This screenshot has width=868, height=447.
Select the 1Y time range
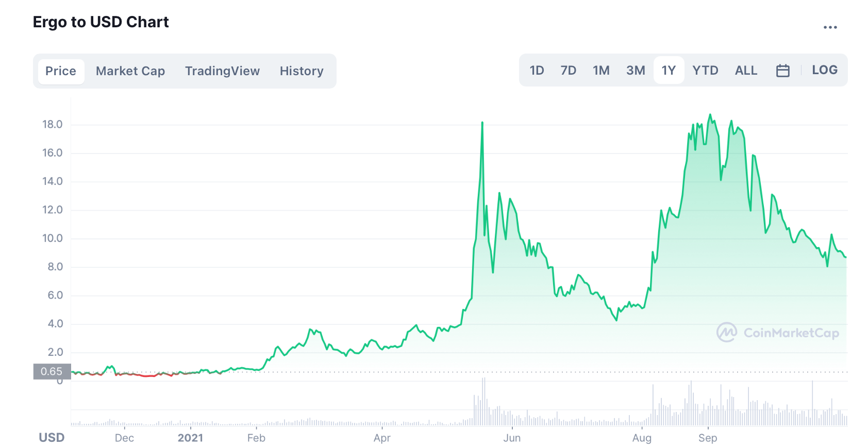click(x=669, y=71)
